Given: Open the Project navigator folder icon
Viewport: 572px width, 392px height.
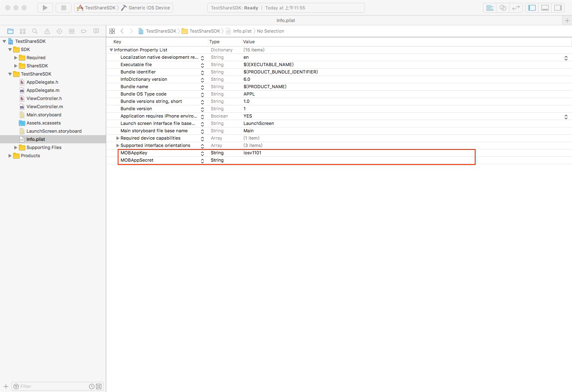Looking at the screenshot, I should (x=10, y=31).
